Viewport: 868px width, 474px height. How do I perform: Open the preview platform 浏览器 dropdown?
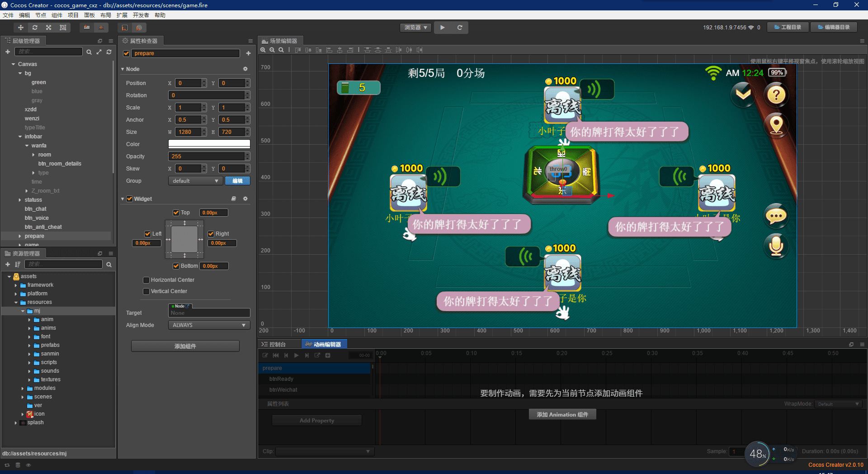pyautogui.click(x=416, y=28)
